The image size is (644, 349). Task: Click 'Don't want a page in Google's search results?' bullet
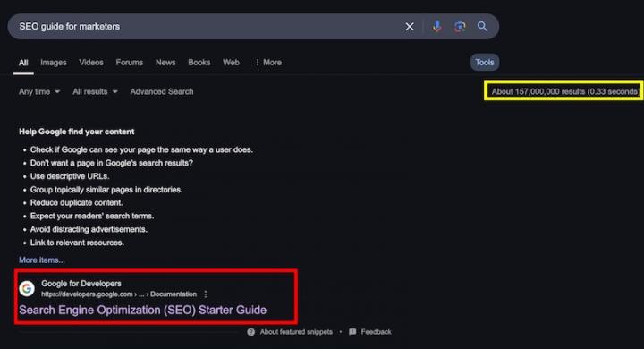pos(111,163)
